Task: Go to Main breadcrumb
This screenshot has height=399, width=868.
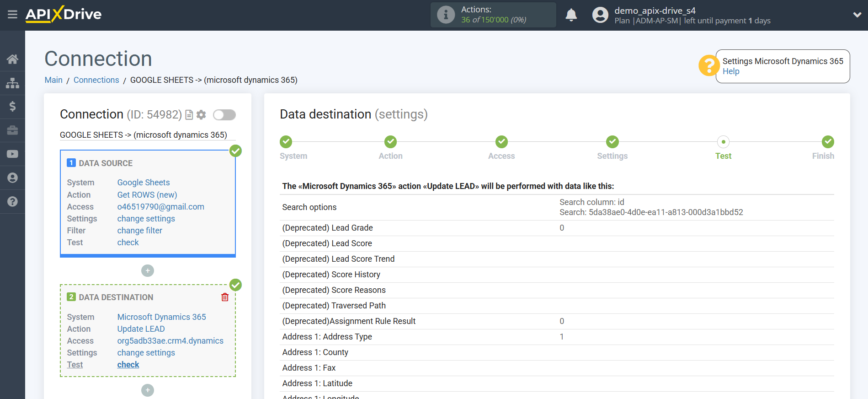Action: pos(53,80)
